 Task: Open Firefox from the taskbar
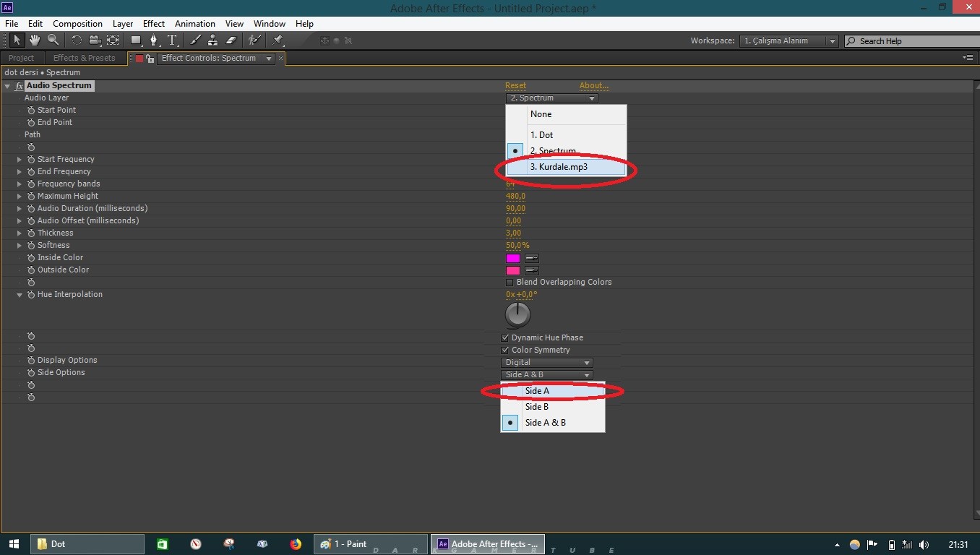pos(295,544)
